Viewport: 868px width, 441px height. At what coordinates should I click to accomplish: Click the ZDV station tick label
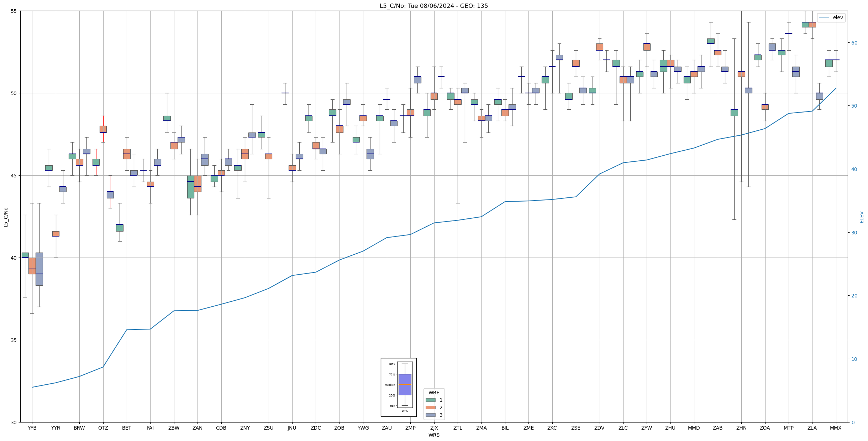click(x=599, y=428)
